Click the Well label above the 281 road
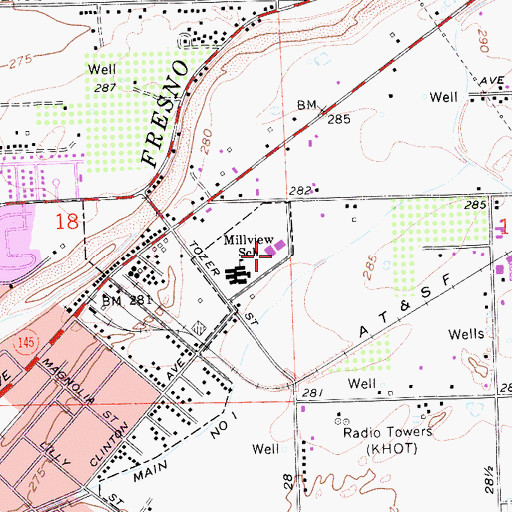 pos(362,383)
